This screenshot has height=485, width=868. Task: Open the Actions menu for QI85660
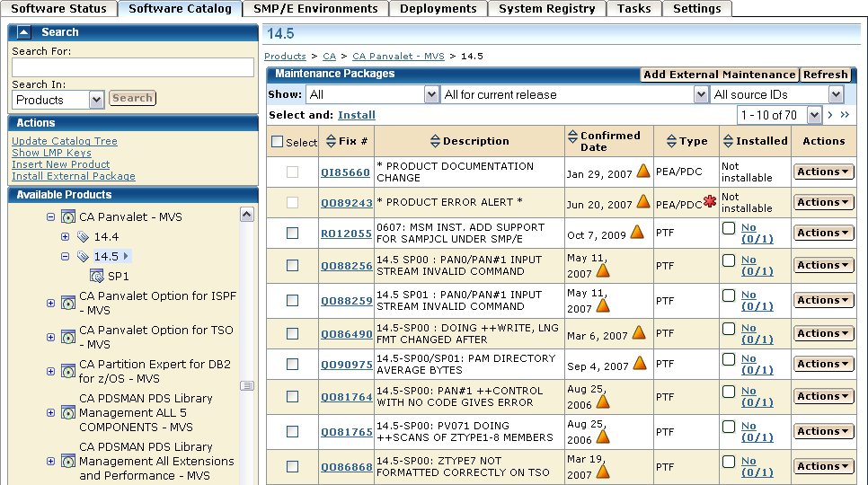click(823, 172)
